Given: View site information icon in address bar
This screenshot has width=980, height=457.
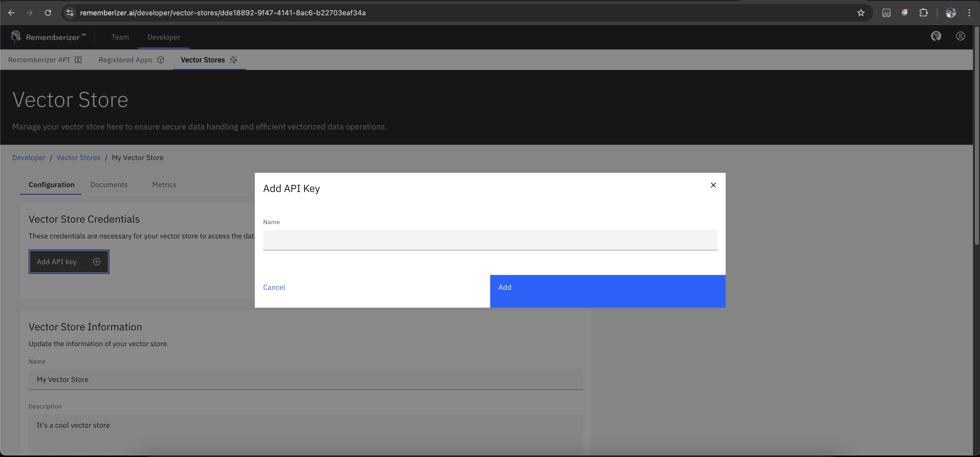Looking at the screenshot, I should pos(70,13).
